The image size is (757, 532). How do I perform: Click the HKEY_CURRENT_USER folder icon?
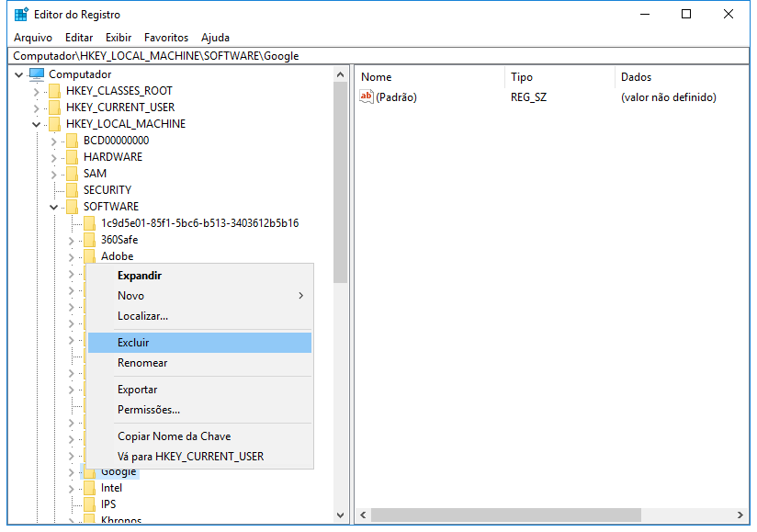(x=55, y=108)
